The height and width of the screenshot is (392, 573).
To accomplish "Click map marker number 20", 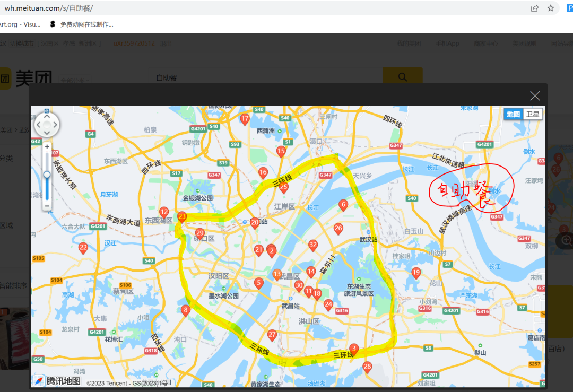I will point(255,223).
